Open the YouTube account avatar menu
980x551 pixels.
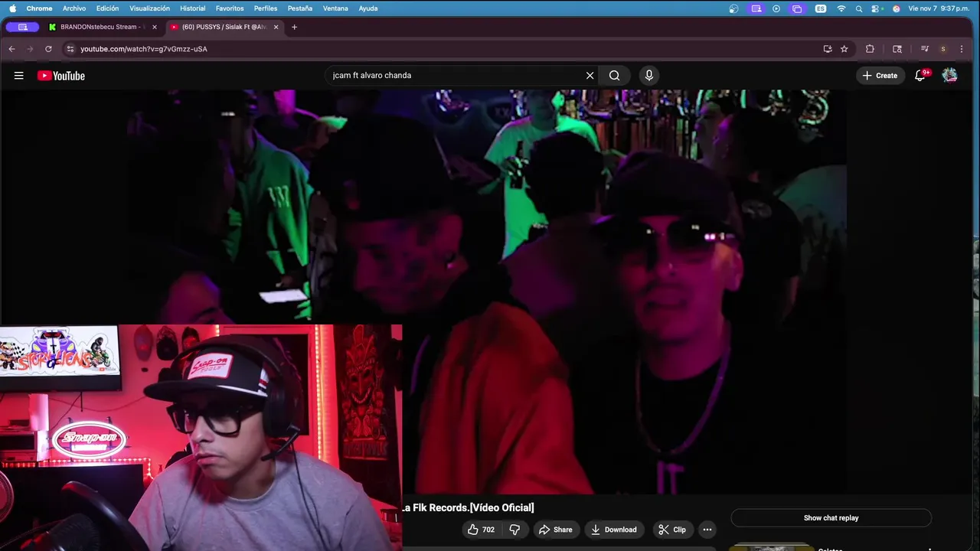[x=949, y=75]
